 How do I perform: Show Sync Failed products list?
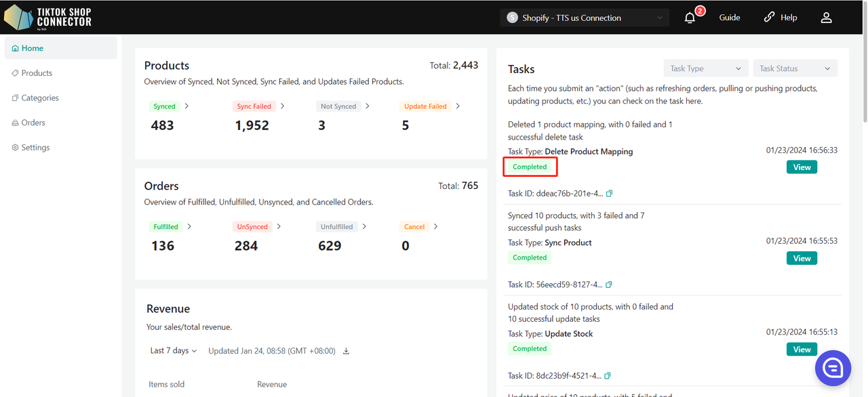pos(254,106)
